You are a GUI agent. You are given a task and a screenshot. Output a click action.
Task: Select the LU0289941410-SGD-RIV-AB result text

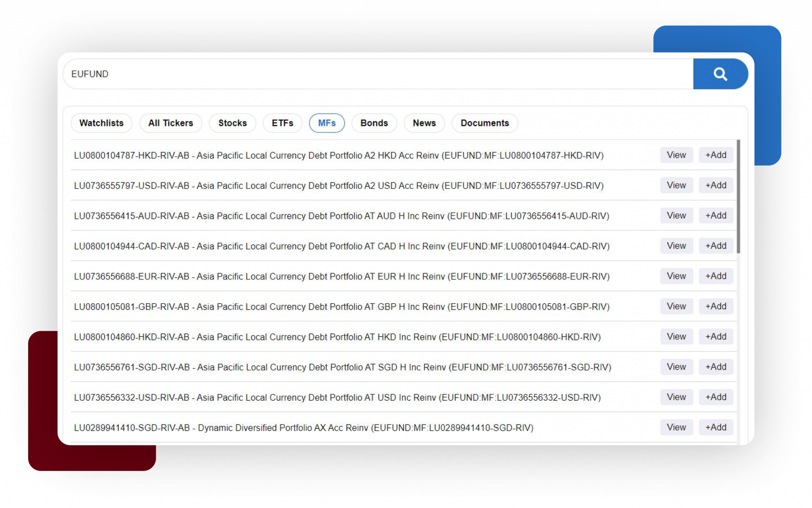pos(304,428)
